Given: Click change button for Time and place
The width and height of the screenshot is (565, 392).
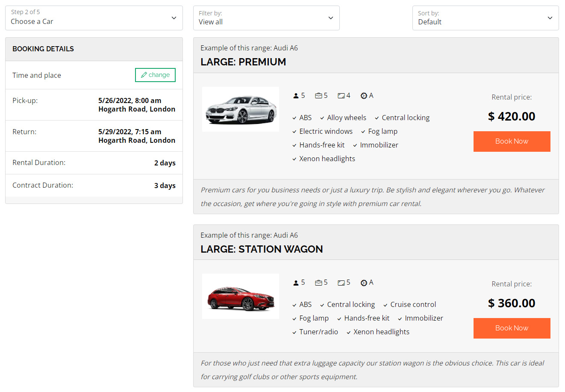Looking at the screenshot, I should 155,75.
